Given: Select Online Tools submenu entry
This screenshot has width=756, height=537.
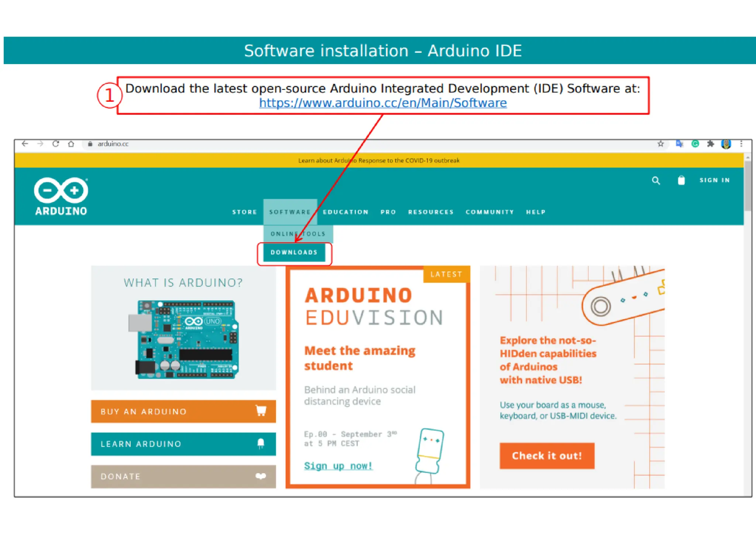Looking at the screenshot, I should pyautogui.click(x=298, y=234).
